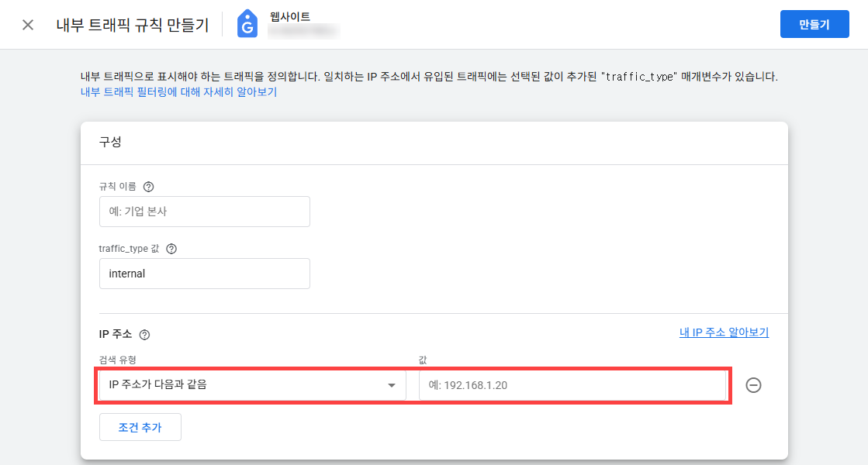This screenshot has height=465, width=868.
Task: Show help tooltip for IP 주소
Action: (144, 335)
